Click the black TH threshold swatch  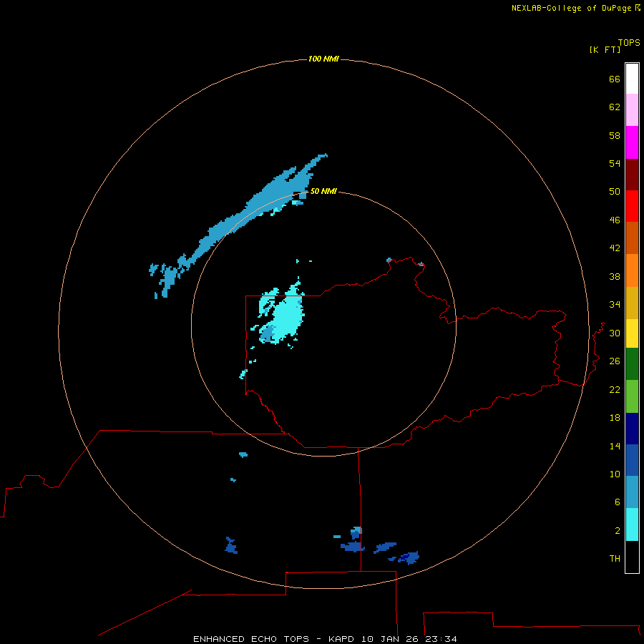click(632, 557)
